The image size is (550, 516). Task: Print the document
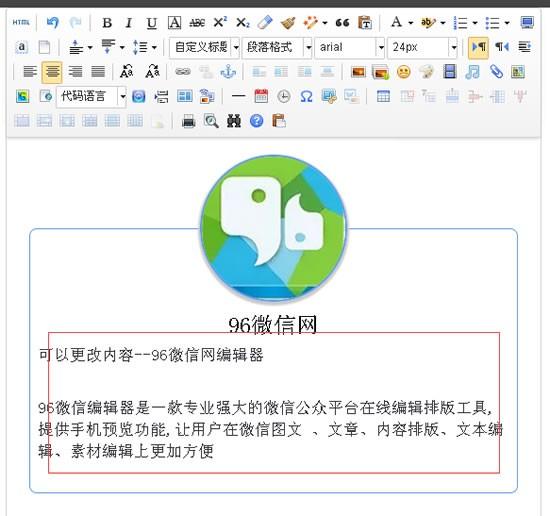[x=188, y=121]
